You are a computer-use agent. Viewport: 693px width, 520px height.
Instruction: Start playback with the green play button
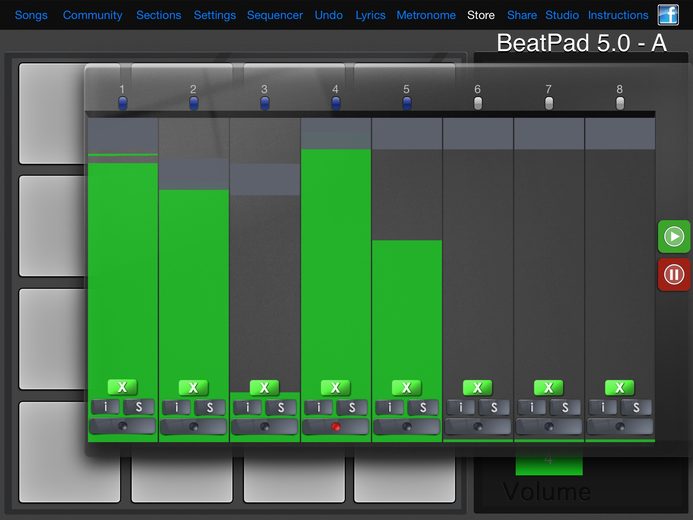[674, 236]
